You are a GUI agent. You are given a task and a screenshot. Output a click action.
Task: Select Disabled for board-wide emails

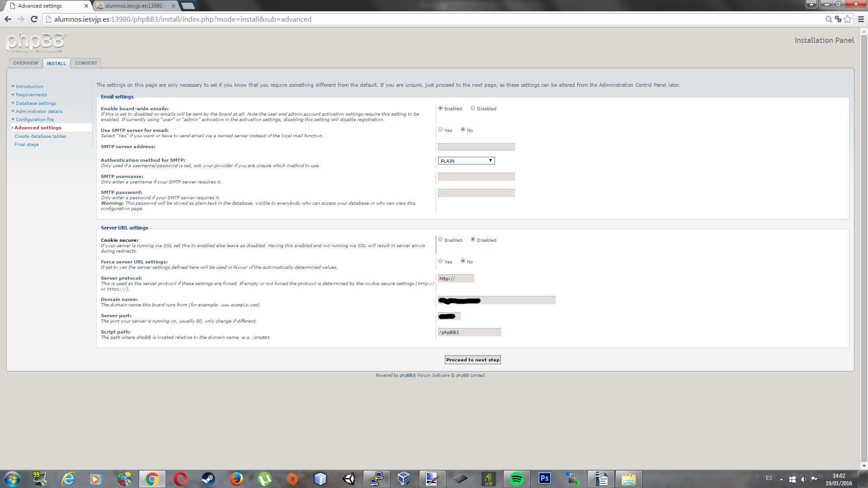(473, 108)
